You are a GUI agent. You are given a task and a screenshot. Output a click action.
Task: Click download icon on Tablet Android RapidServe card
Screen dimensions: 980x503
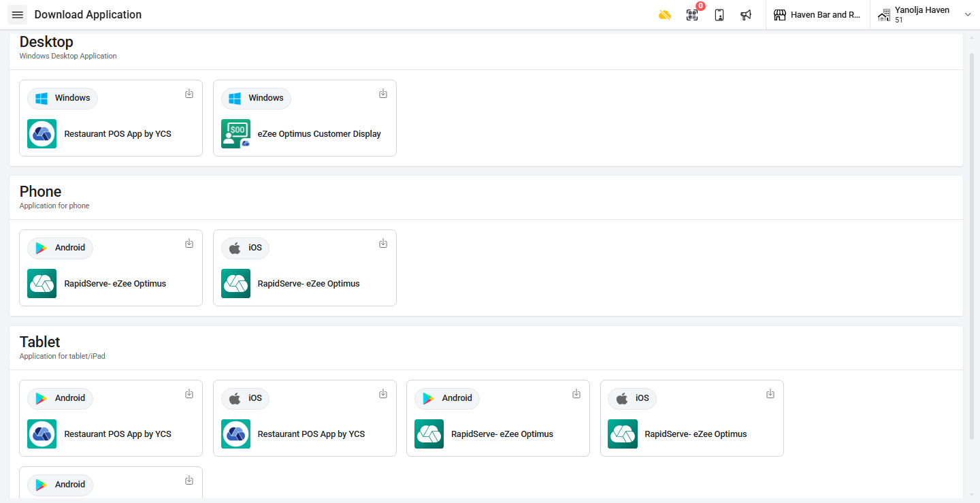(576, 394)
